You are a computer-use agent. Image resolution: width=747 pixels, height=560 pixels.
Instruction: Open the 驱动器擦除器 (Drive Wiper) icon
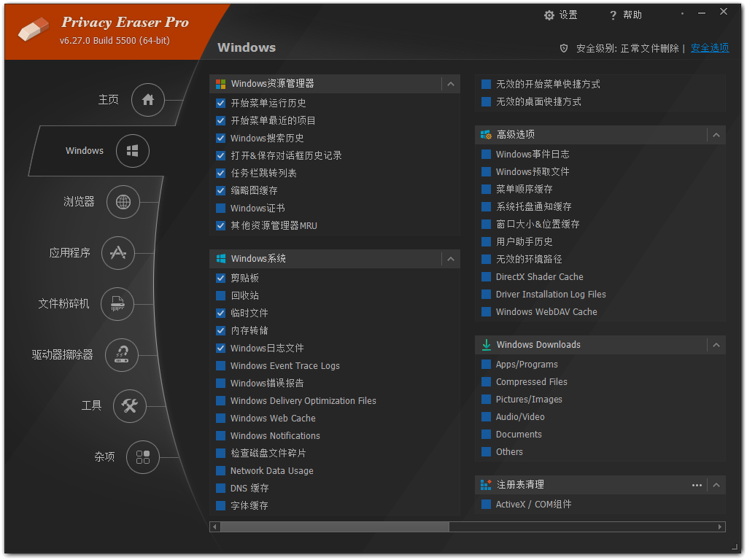point(122,355)
